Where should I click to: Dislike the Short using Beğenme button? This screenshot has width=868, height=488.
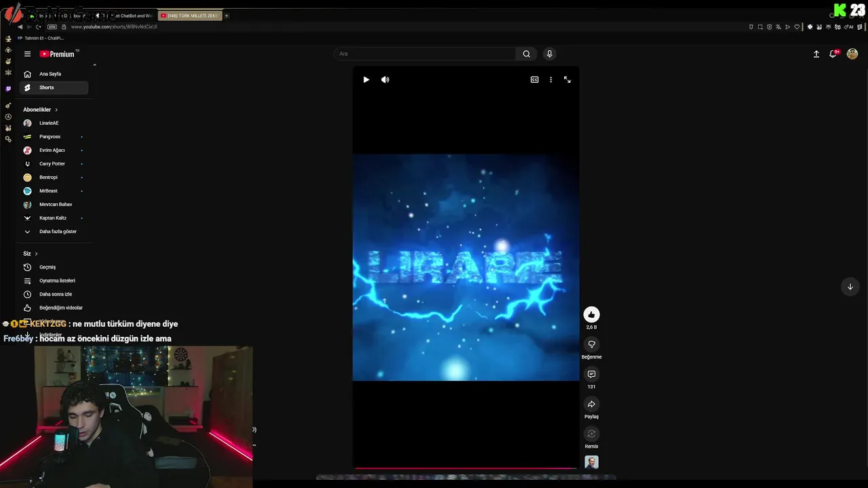[x=591, y=344]
